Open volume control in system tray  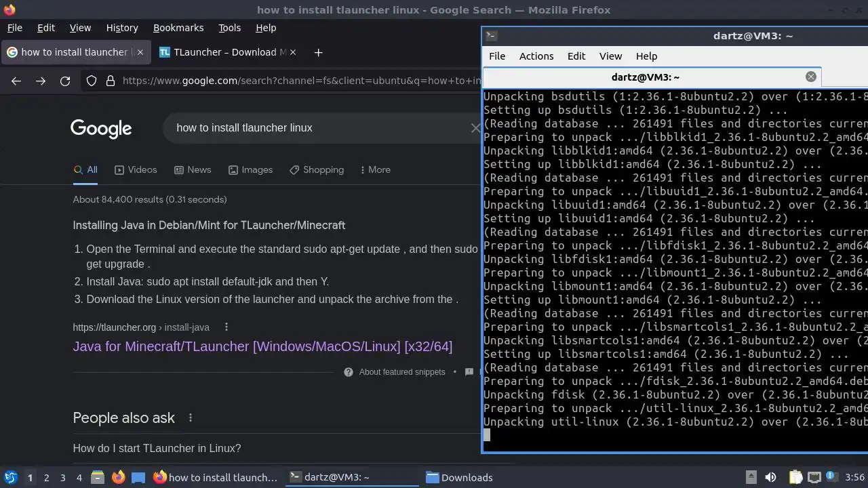[770, 478]
